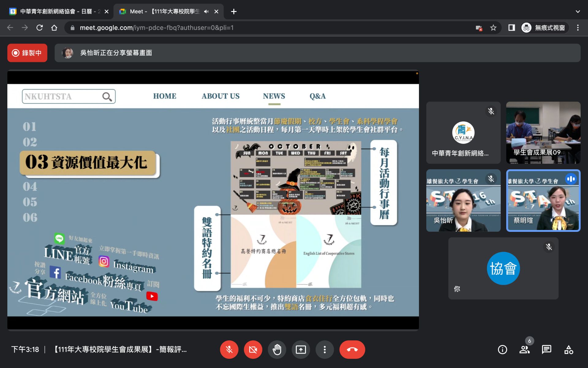This screenshot has width=588, height=368.
Task: Open a new browser tab
Action: pos(234,12)
